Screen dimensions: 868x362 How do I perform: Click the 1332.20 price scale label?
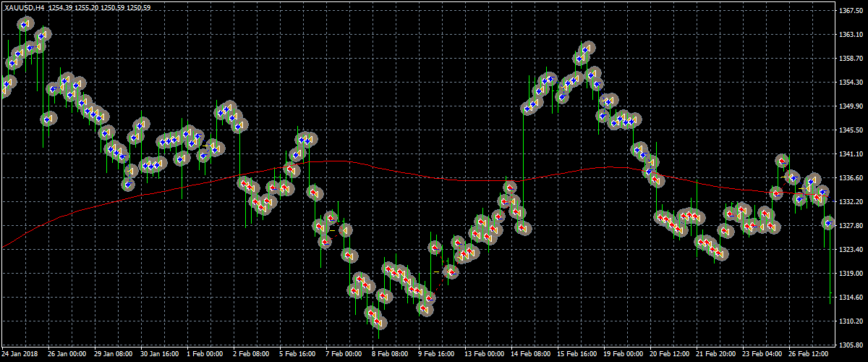coord(851,202)
